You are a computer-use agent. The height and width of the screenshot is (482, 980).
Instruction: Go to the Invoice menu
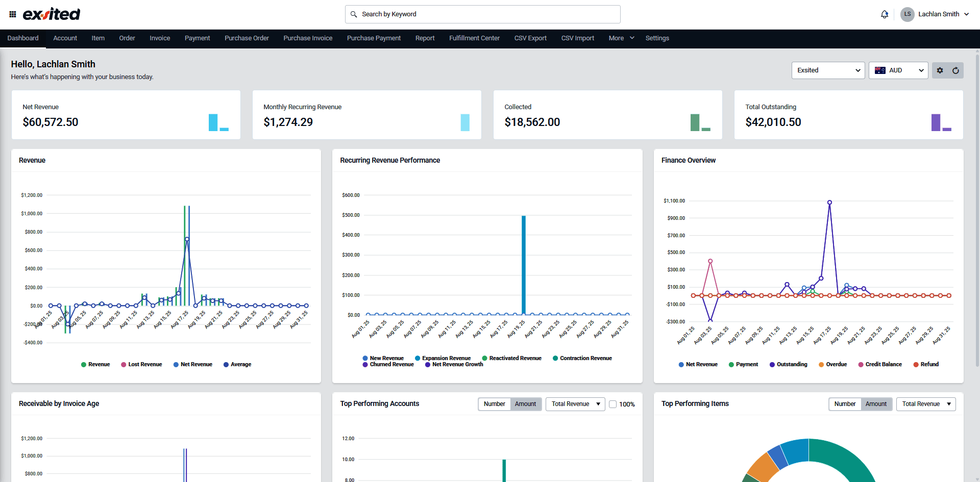pos(160,38)
